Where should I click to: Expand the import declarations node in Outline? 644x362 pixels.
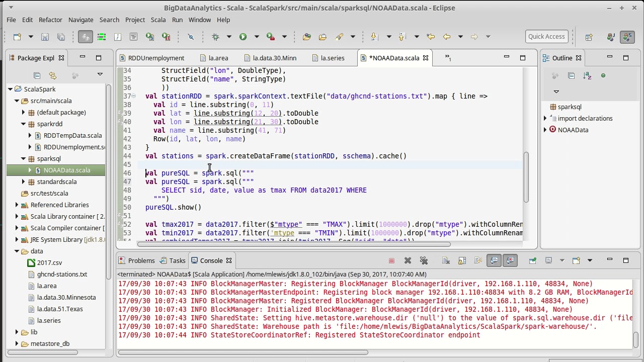545,118
